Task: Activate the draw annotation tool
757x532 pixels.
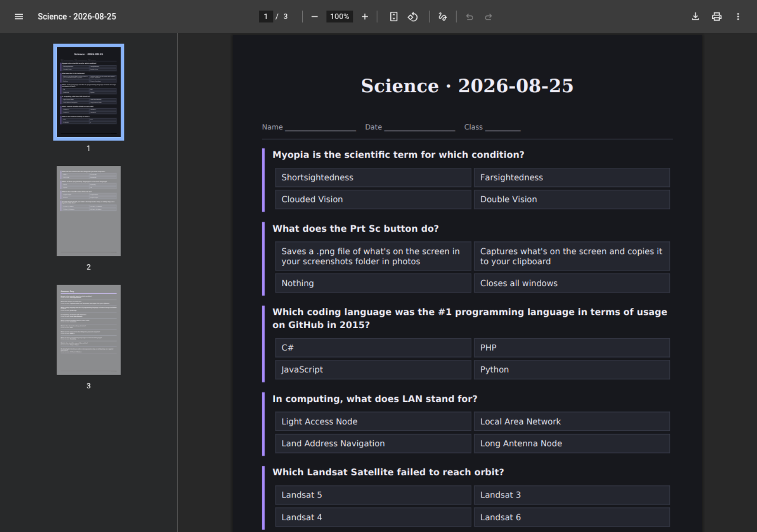Action: [443, 17]
